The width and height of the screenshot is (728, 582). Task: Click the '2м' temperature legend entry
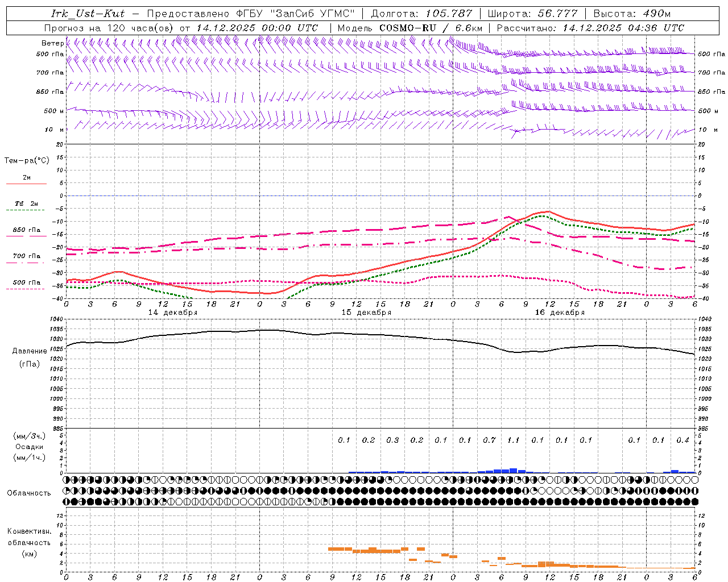(27, 178)
